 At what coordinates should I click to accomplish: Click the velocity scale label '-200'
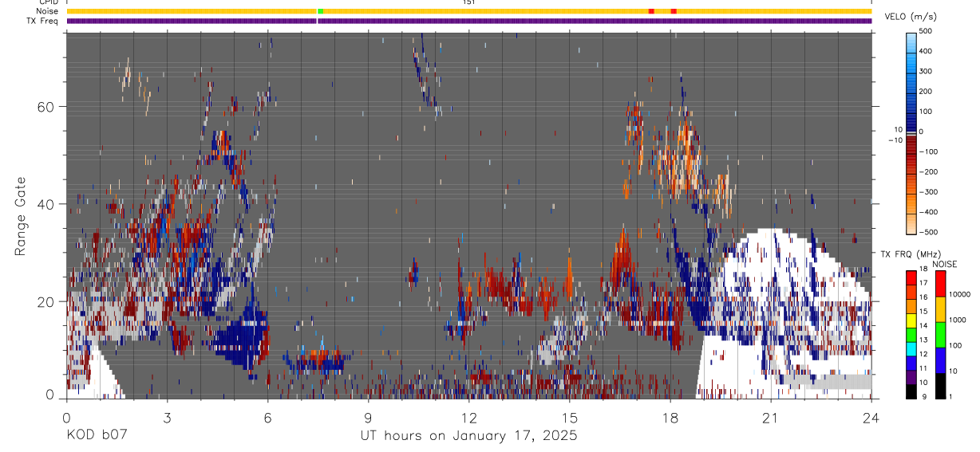pos(929,172)
